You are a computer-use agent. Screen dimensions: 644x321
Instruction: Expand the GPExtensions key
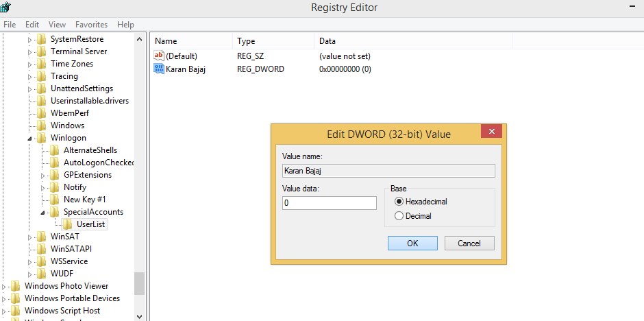pyautogui.click(x=42, y=176)
